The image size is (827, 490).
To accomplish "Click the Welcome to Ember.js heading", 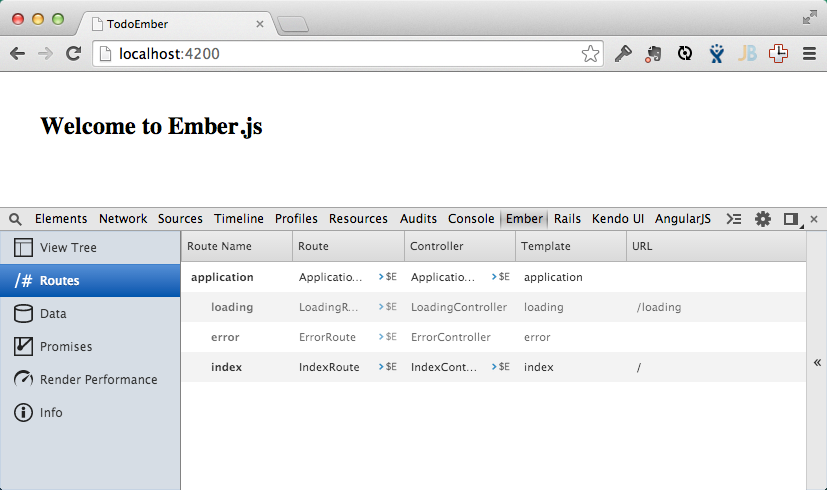I will click(151, 127).
